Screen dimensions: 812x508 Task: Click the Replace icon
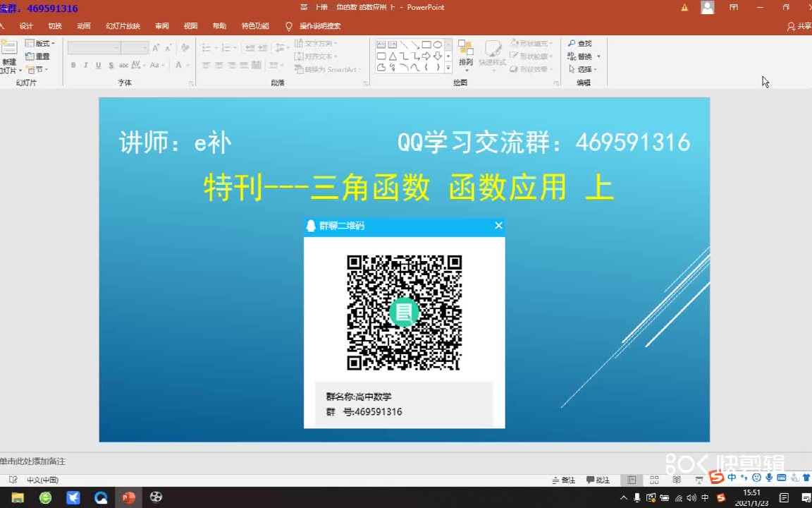point(582,56)
